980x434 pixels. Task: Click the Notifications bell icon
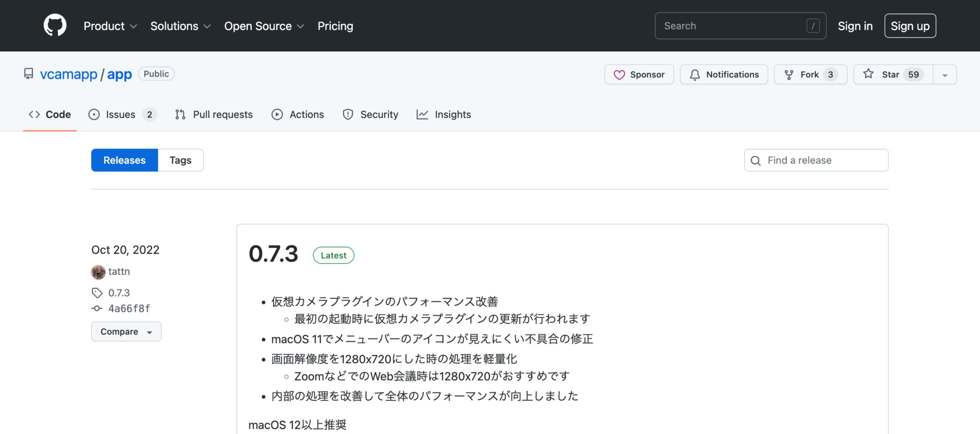695,74
